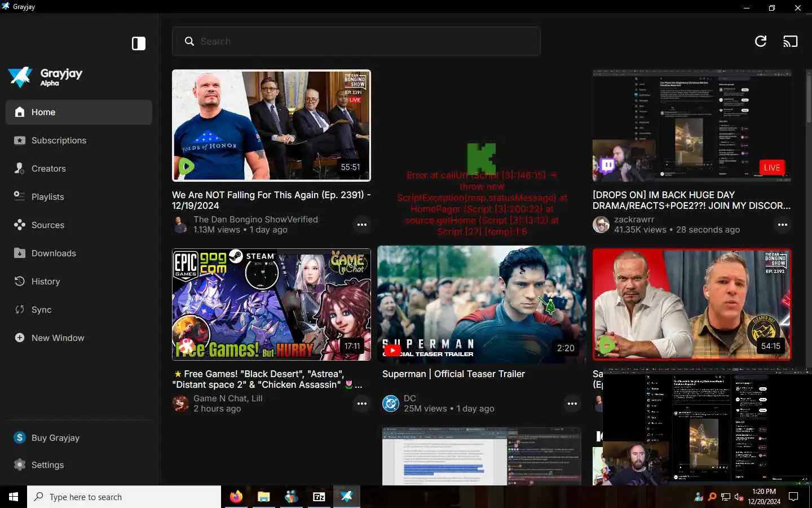The image size is (812, 508).
Task: Click the Downloads folder icon
Action: pyautogui.click(x=20, y=253)
